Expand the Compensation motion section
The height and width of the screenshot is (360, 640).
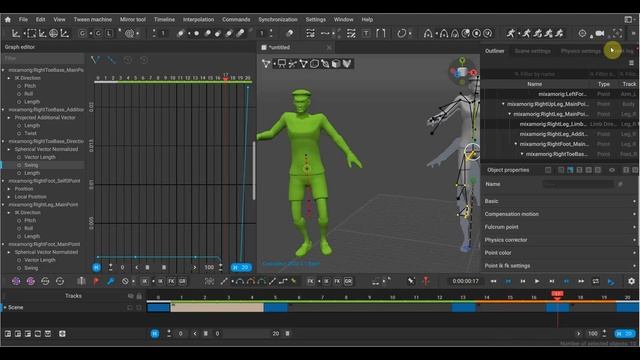pos(560,214)
